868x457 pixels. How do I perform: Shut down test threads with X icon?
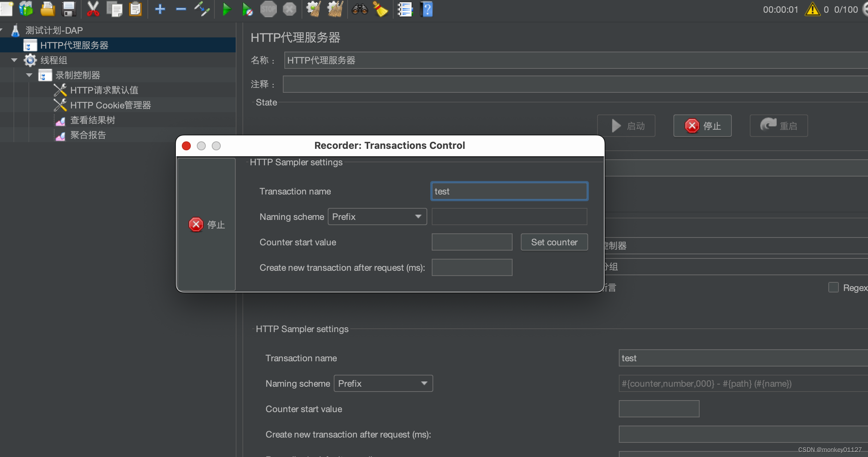click(289, 9)
